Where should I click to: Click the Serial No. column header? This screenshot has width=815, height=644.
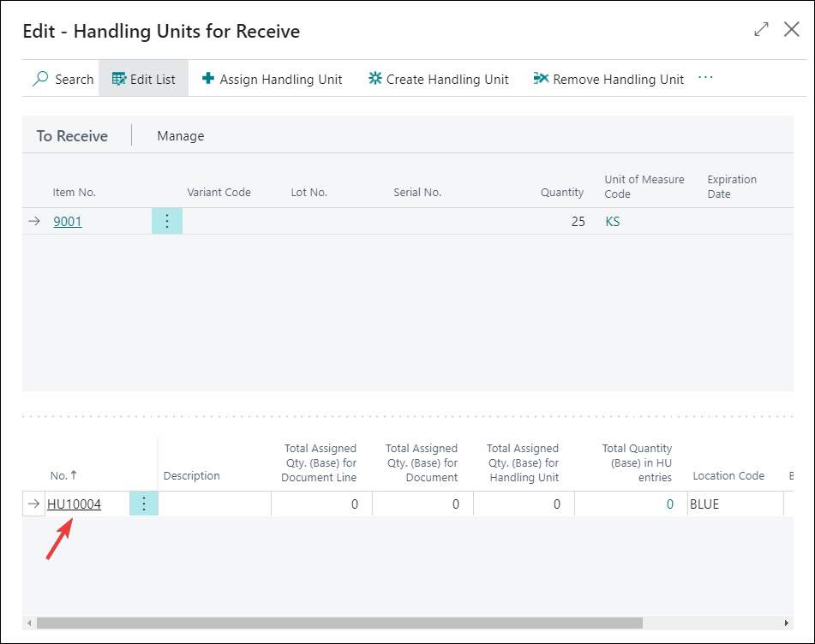coord(417,192)
